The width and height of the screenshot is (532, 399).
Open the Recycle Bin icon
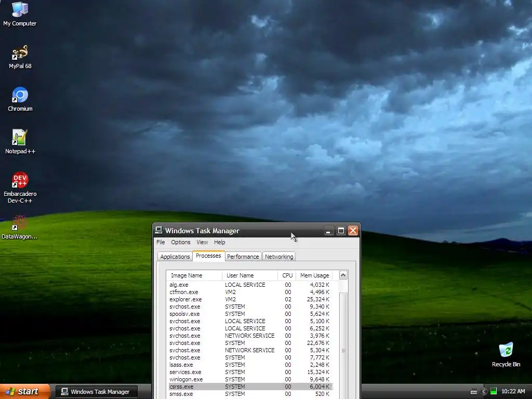click(x=506, y=355)
